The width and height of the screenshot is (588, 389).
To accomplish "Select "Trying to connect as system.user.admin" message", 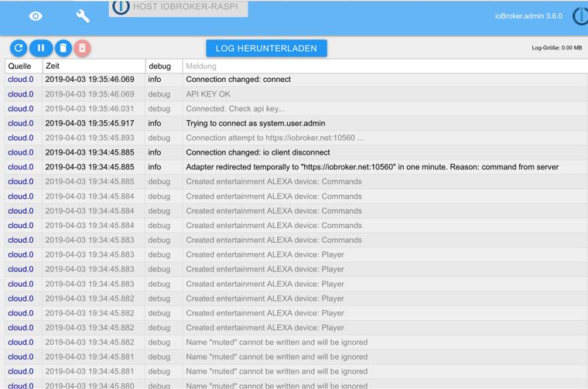I will 255,123.
